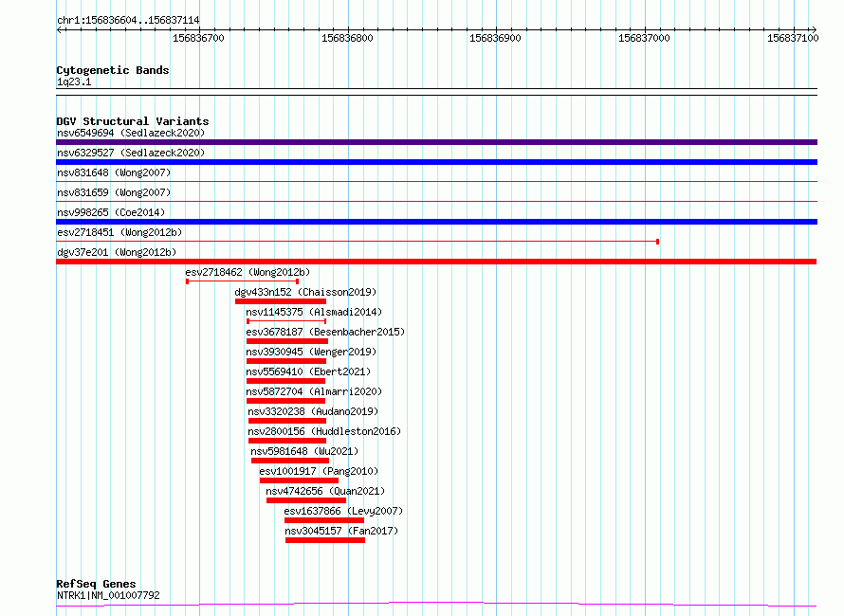844x616 pixels.
Task: Click the 156836700 ruler tick label
Action: click(198, 38)
